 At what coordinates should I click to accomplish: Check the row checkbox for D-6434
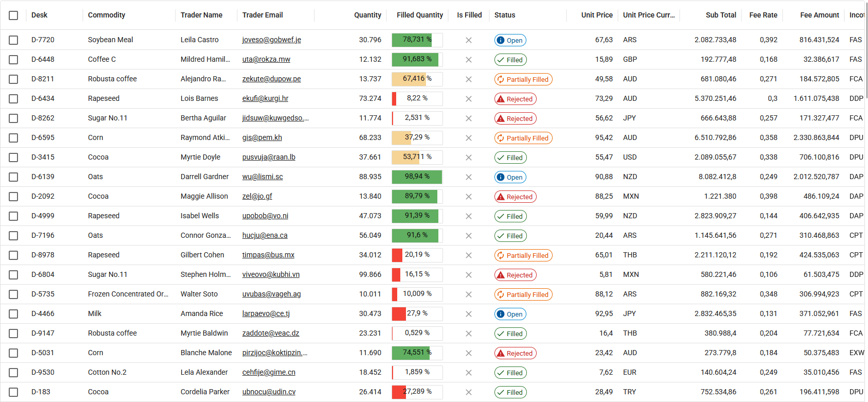[13, 99]
